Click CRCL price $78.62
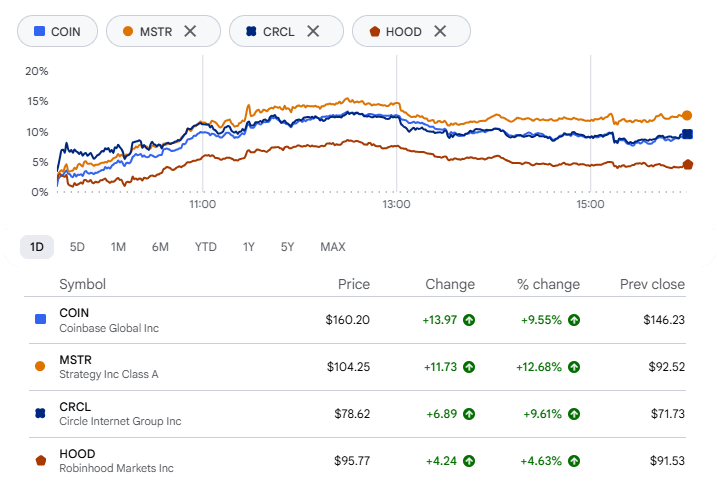Image resolution: width=717 pixels, height=491 pixels. (352, 414)
